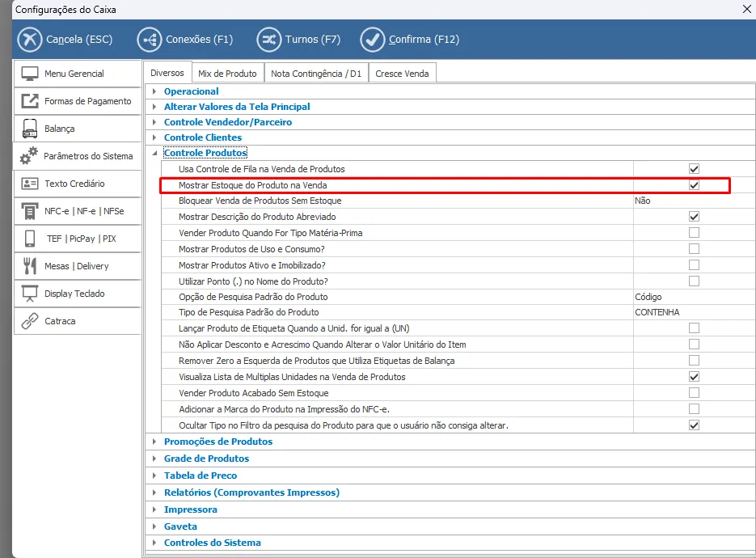This screenshot has height=558, width=756.
Task: Enable Vender Produto Acabado Sem Estoque checkbox
Action: (x=694, y=393)
